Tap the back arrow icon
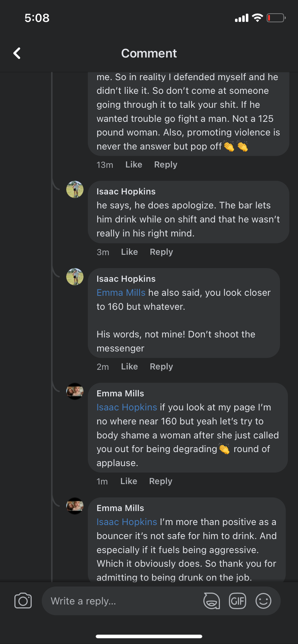This screenshot has height=644, width=298. 17,53
